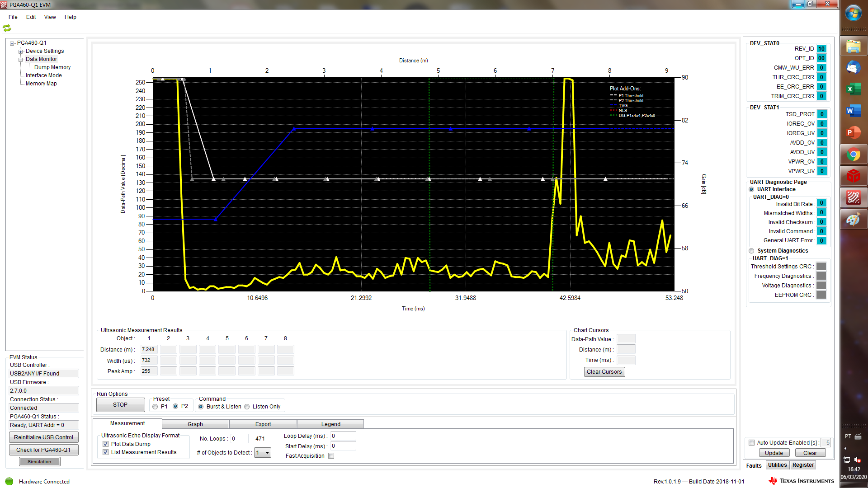Select the Listen Only command option
Image resolution: width=868 pixels, height=488 pixels.
pos(247,407)
